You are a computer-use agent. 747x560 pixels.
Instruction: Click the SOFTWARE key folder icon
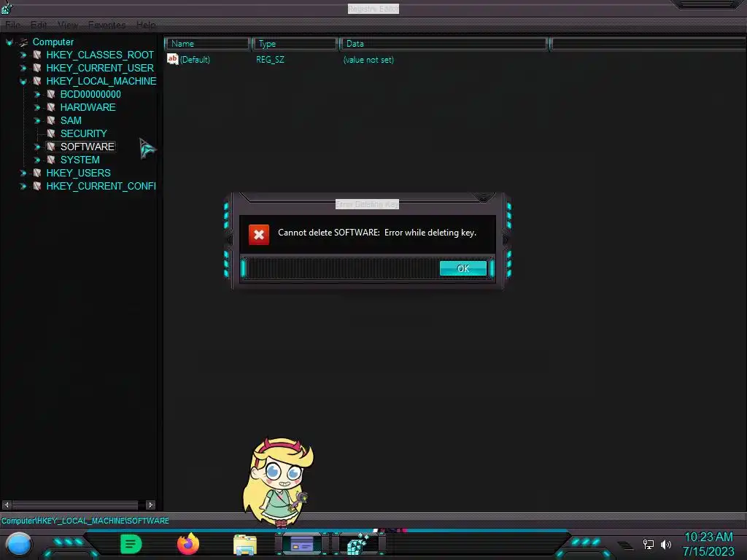pyautogui.click(x=51, y=147)
